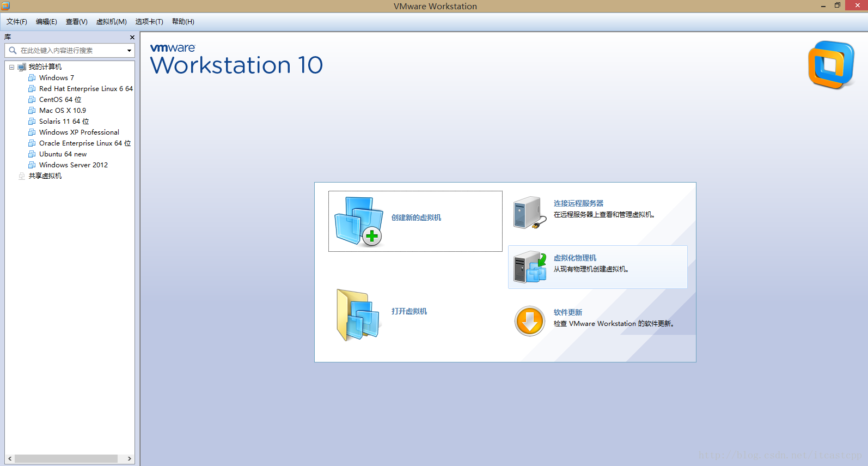Select Solaris 11 64 位 virtual machine
The height and width of the screenshot is (466, 868).
pyautogui.click(x=64, y=121)
